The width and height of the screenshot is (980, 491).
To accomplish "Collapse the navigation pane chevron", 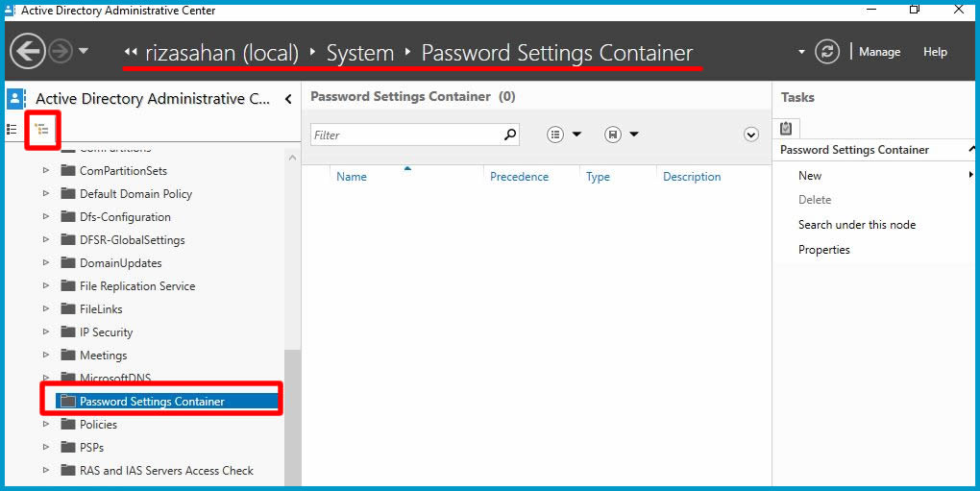I will pos(288,99).
